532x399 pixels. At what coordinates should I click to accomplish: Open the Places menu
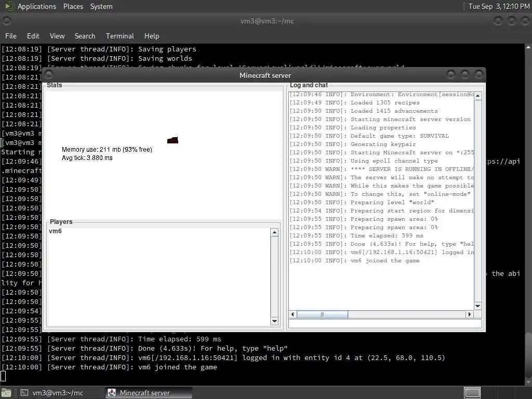click(x=73, y=6)
